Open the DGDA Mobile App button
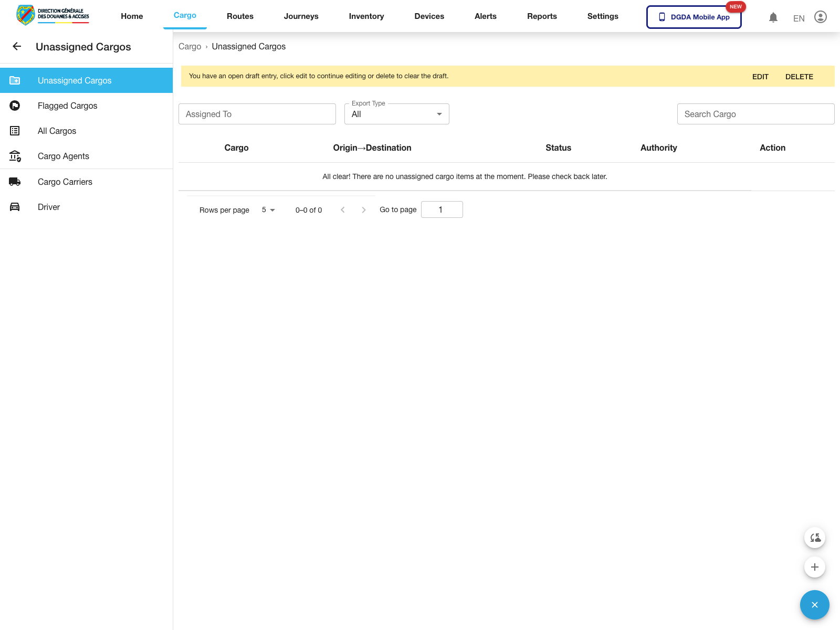This screenshot has width=840, height=630. (694, 17)
